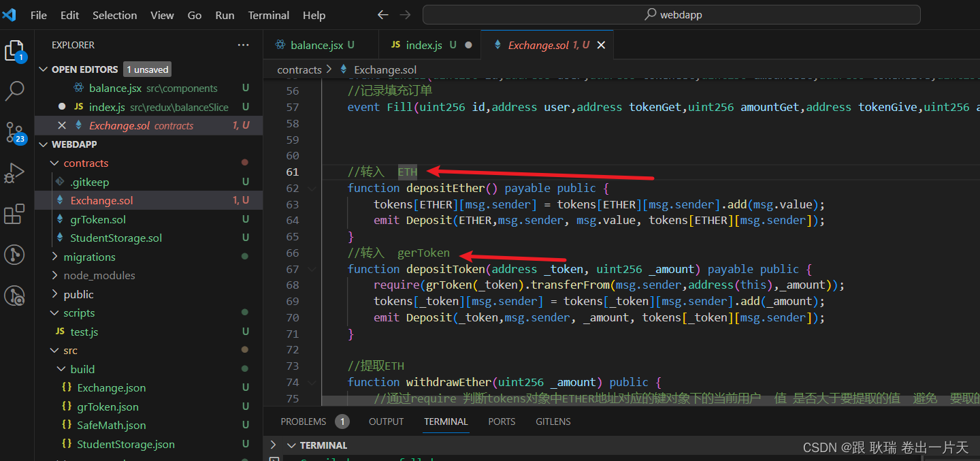Expand the public folder
The width and height of the screenshot is (980, 461).
click(55, 294)
